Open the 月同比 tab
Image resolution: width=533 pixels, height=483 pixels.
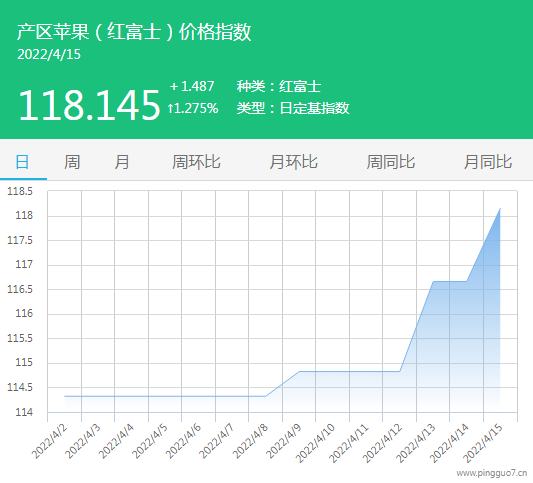pos(488,162)
